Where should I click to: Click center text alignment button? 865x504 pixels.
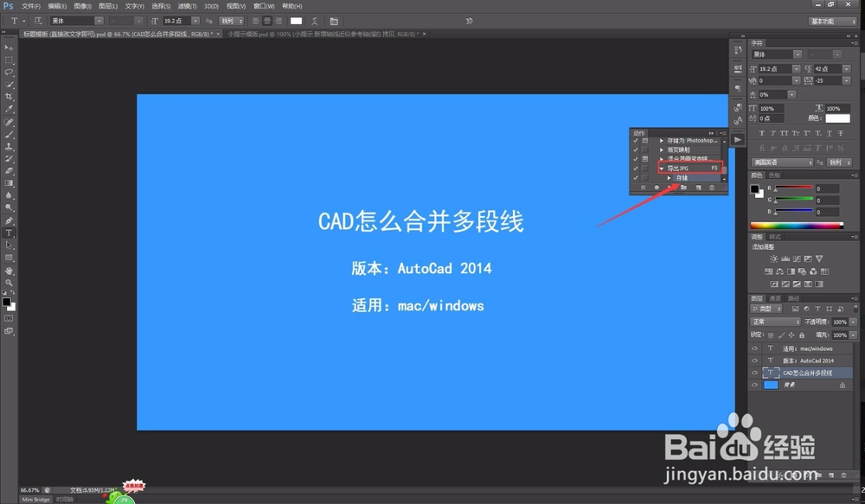point(267,21)
